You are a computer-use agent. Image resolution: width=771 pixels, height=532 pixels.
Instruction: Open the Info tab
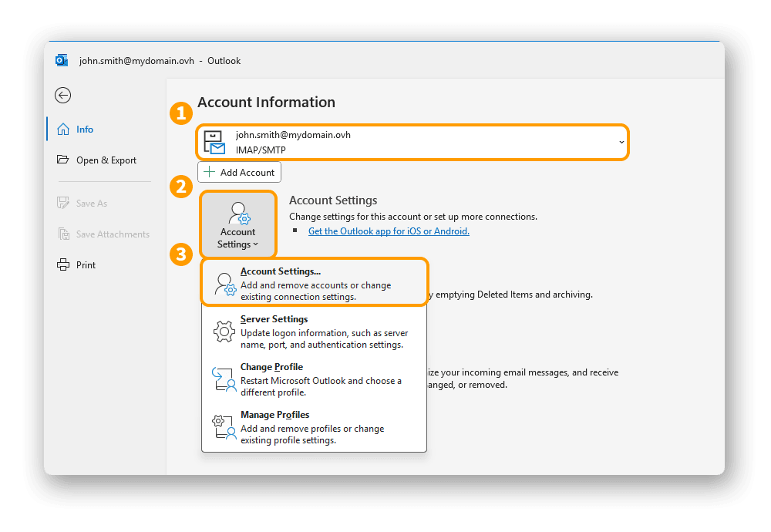click(85, 130)
